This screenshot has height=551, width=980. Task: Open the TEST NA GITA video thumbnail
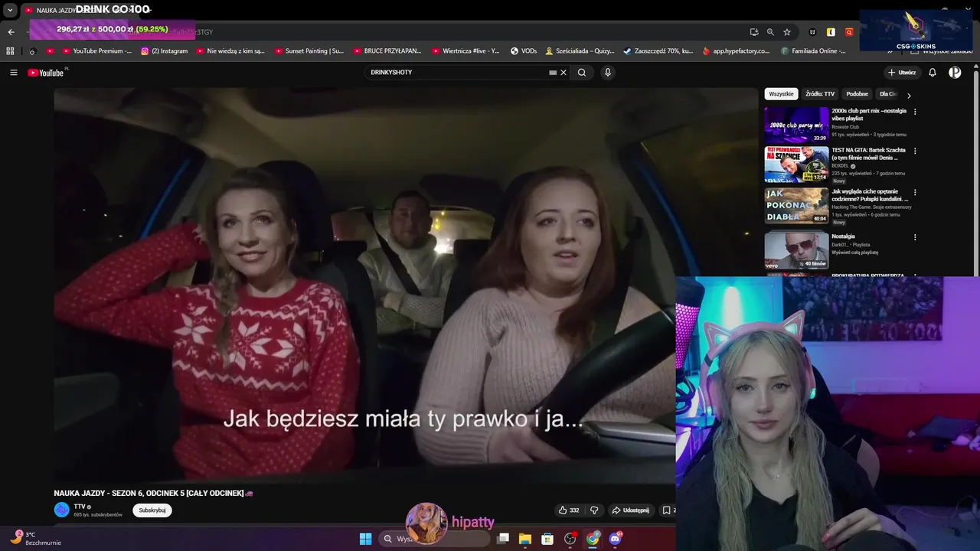click(x=796, y=164)
